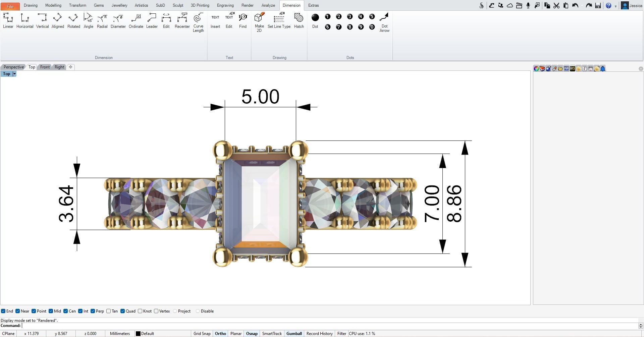
Task: Toggle the Near osnap checkbox
Action: click(x=18, y=311)
